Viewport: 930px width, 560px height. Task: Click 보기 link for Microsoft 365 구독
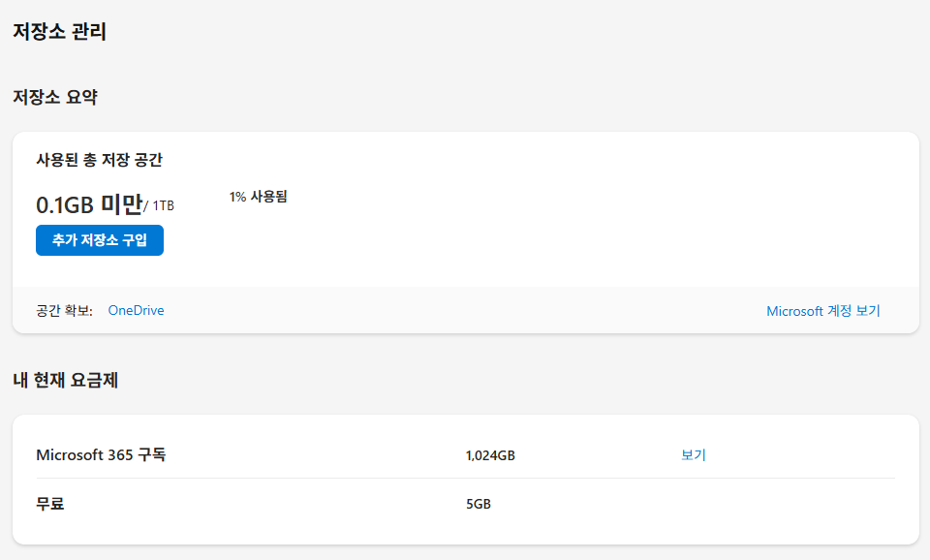point(694,455)
